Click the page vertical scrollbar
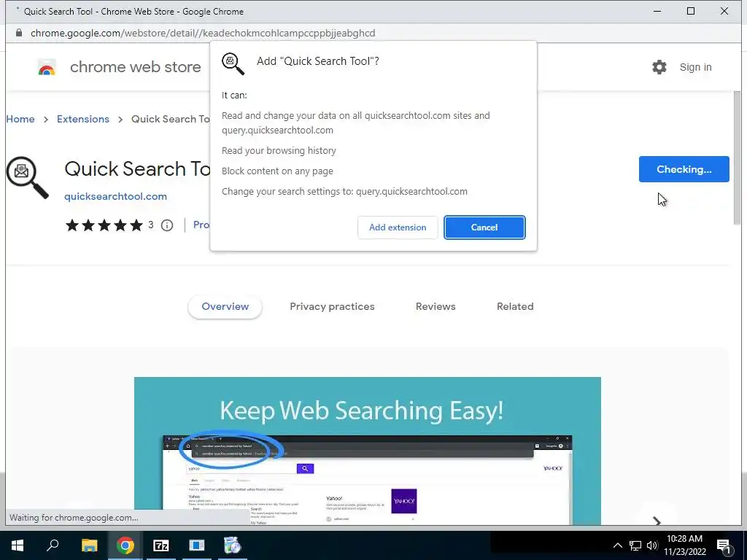747x560 pixels. 737,158
